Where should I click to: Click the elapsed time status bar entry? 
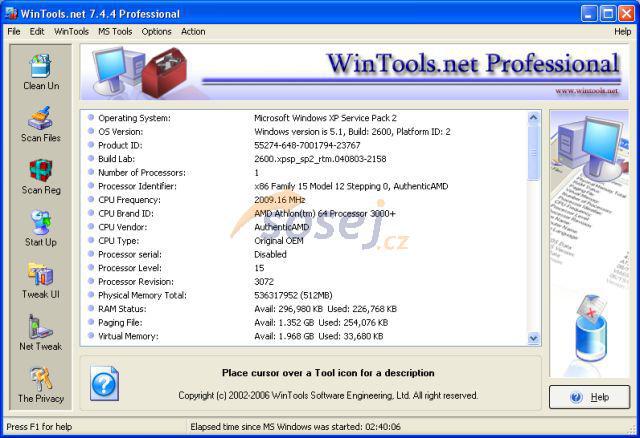296,427
